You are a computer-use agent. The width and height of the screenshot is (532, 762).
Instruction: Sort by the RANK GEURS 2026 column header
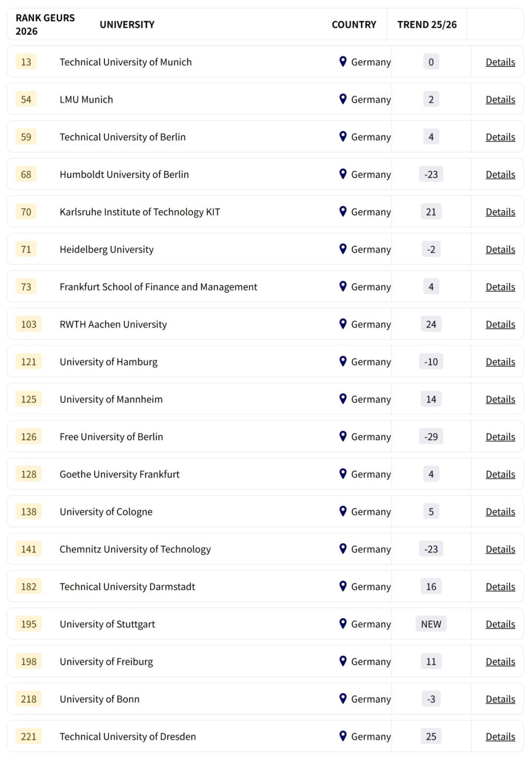tap(45, 24)
